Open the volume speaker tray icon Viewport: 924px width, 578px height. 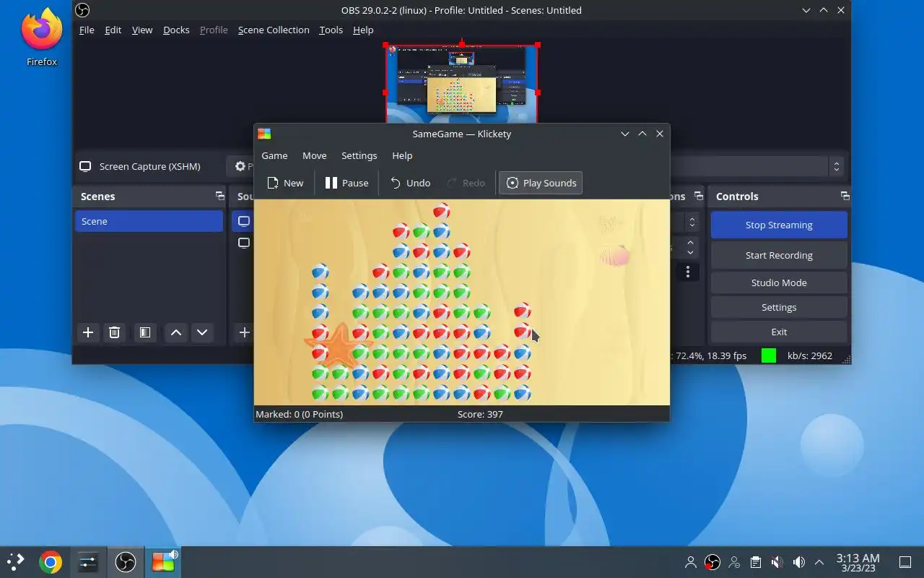798,562
